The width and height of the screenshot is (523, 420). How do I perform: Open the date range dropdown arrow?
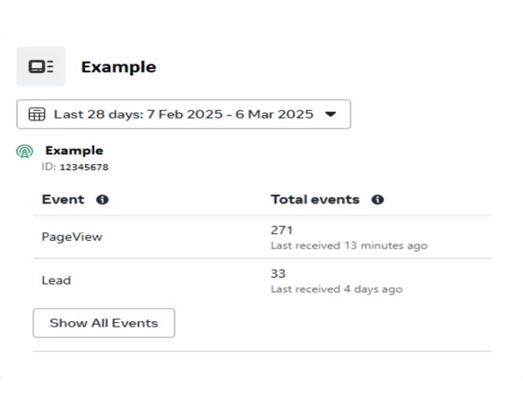[331, 114]
